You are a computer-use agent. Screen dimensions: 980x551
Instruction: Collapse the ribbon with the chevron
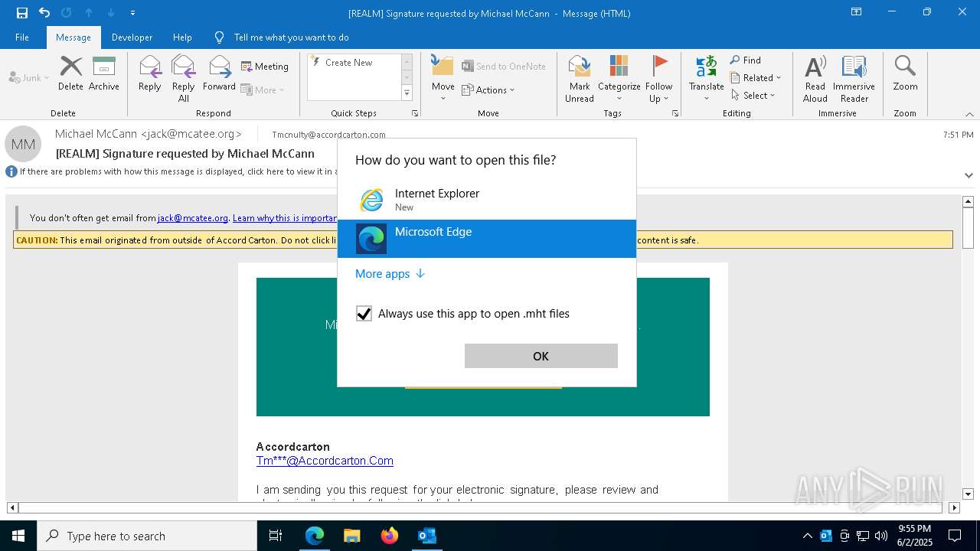pos(969,114)
